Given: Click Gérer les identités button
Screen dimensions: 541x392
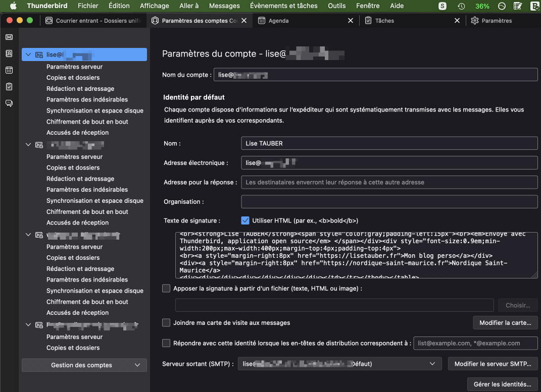Looking at the screenshot, I should click(502, 384).
